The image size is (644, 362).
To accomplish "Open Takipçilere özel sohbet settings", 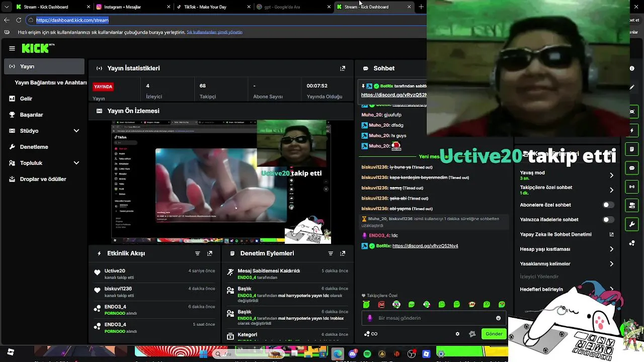I will [567, 190].
